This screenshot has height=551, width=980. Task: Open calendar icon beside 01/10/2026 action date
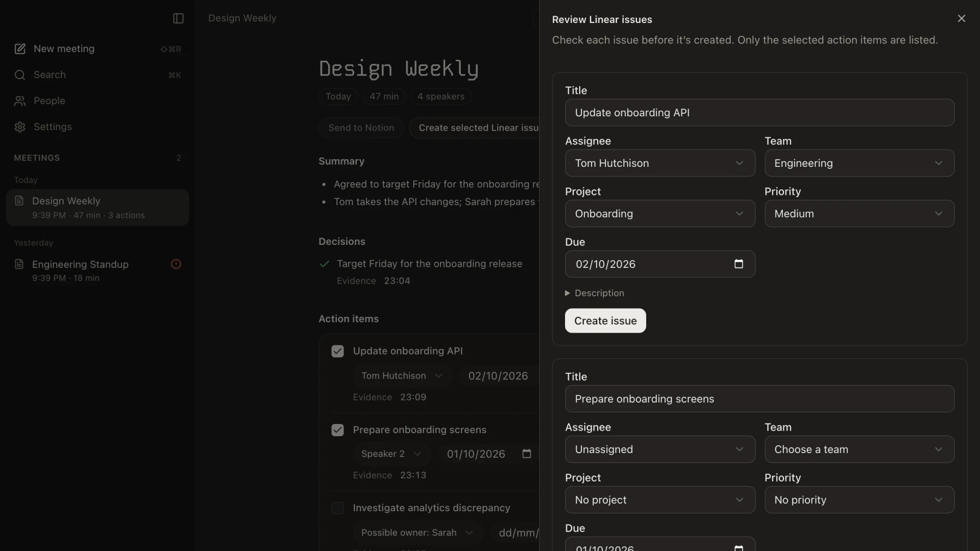(x=527, y=454)
